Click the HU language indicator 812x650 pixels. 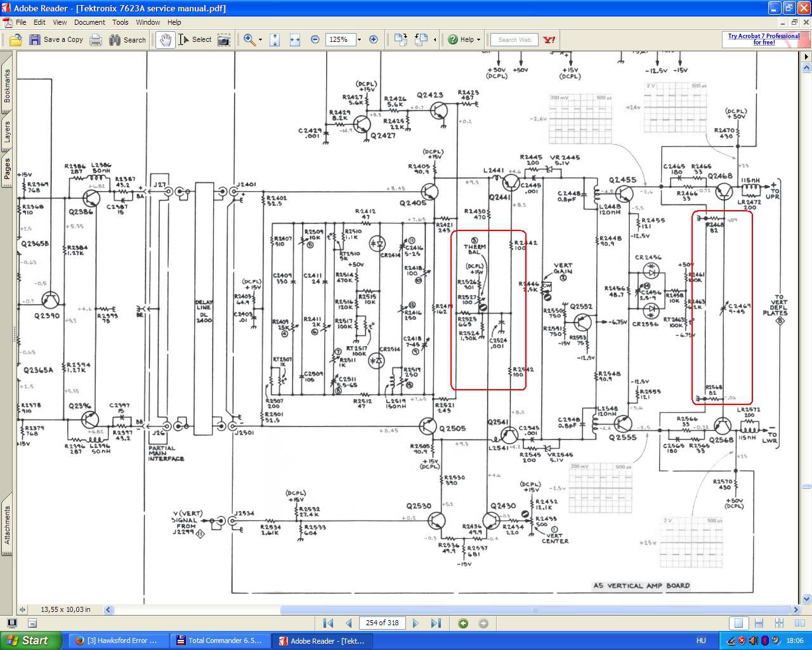tap(701, 640)
